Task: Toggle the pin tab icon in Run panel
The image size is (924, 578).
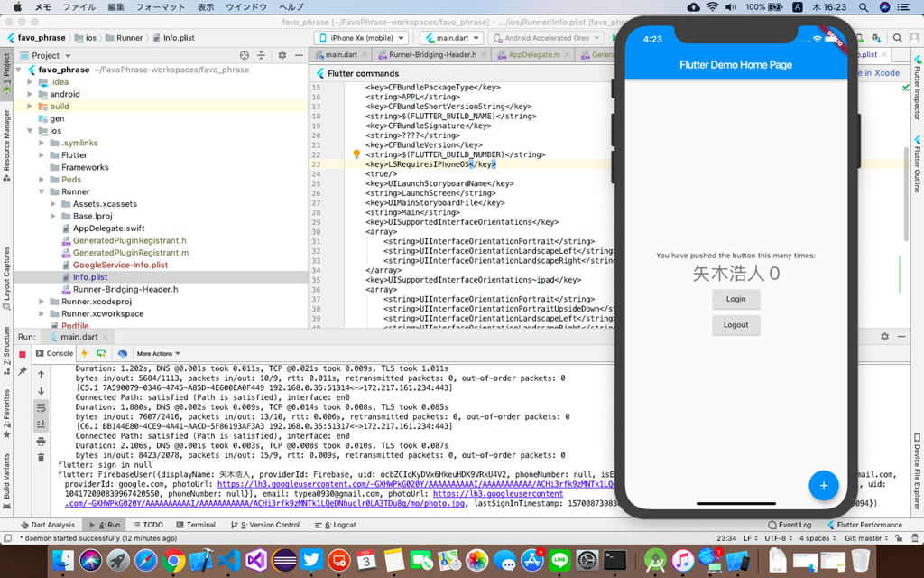Action: pos(23,371)
